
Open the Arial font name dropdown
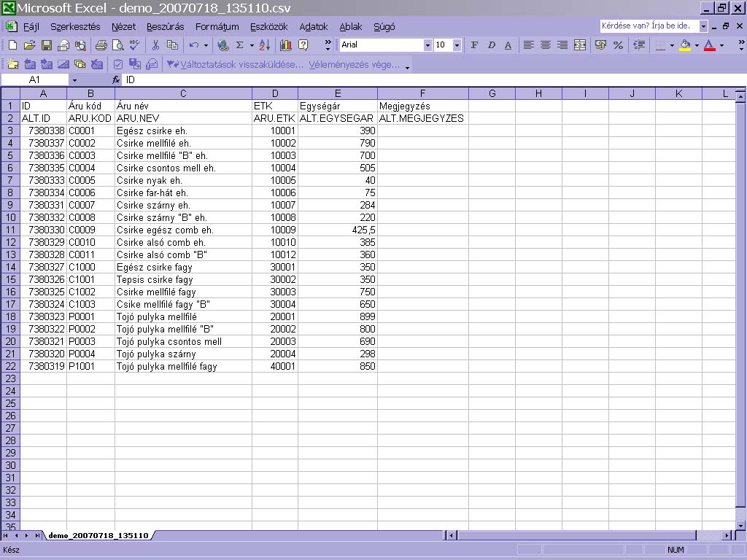427,45
